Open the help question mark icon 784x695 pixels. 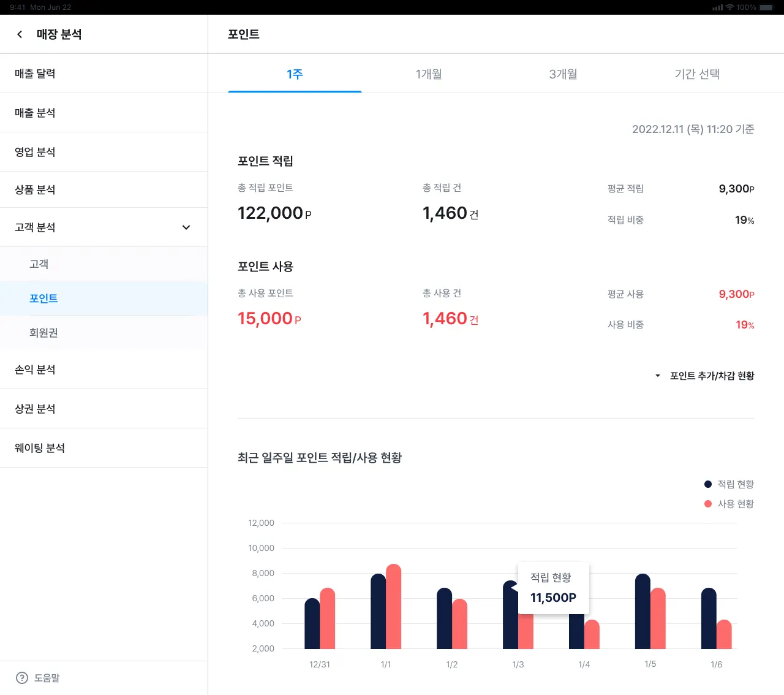(x=22, y=678)
